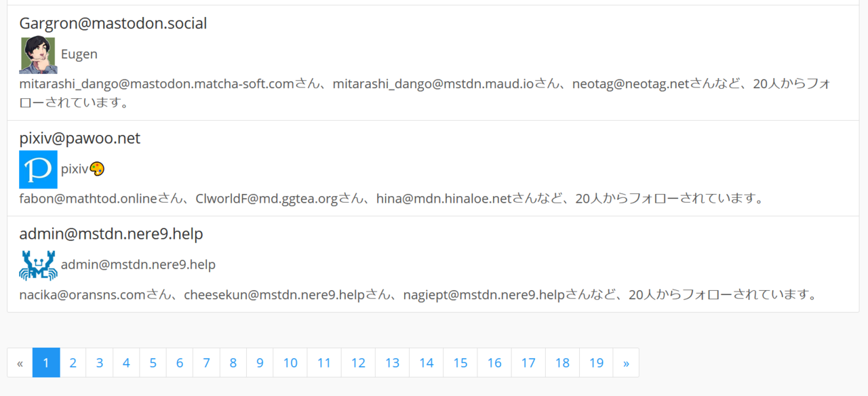Click the pixiv blue P avatar
Viewport: 868px width, 396px height.
tap(38, 170)
